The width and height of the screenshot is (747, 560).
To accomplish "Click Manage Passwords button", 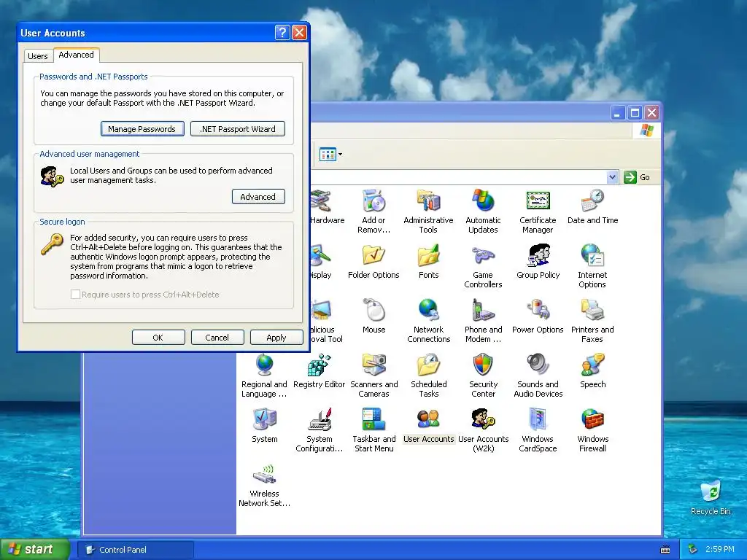I will coord(142,128).
